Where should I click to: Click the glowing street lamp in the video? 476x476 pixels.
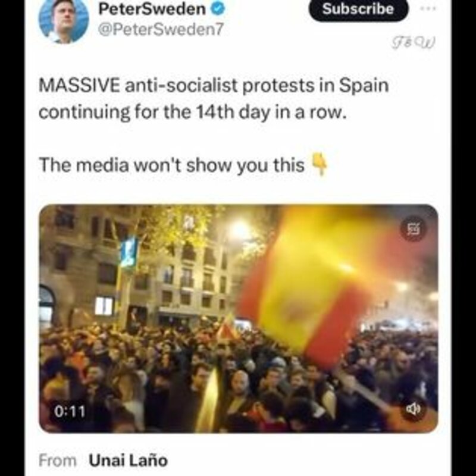pyautogui.click(x=240, y=231)
